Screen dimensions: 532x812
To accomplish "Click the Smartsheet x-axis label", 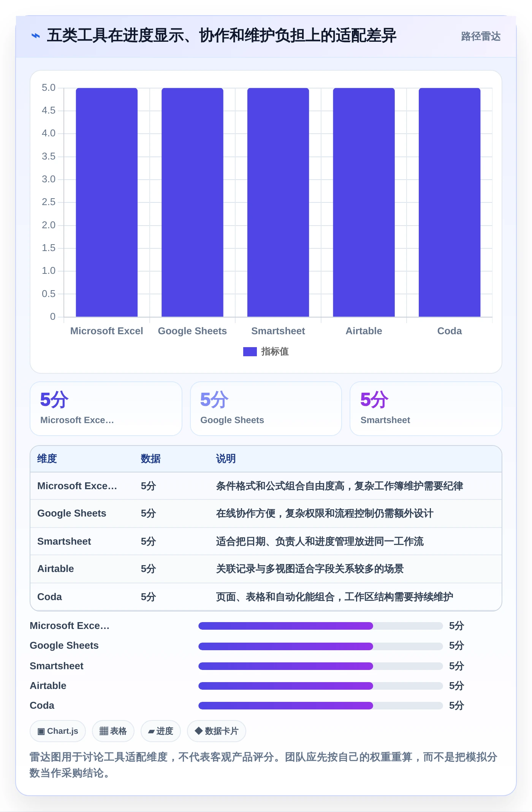I will pyautogui.click(x=278, y=331).
